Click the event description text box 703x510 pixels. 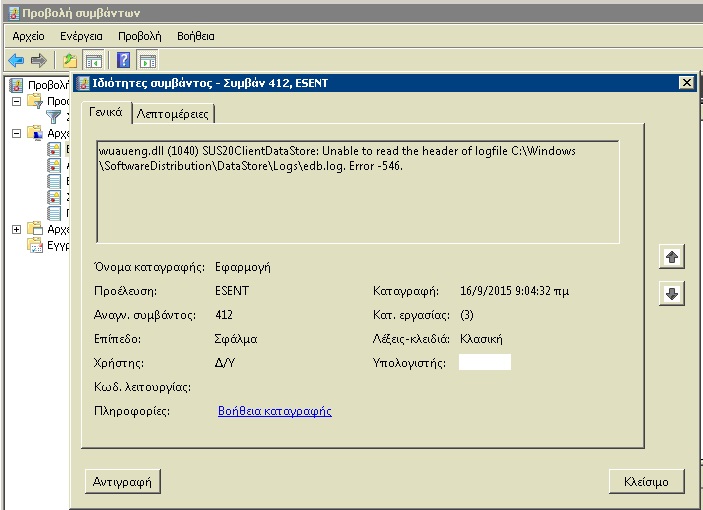click(358, 192)
